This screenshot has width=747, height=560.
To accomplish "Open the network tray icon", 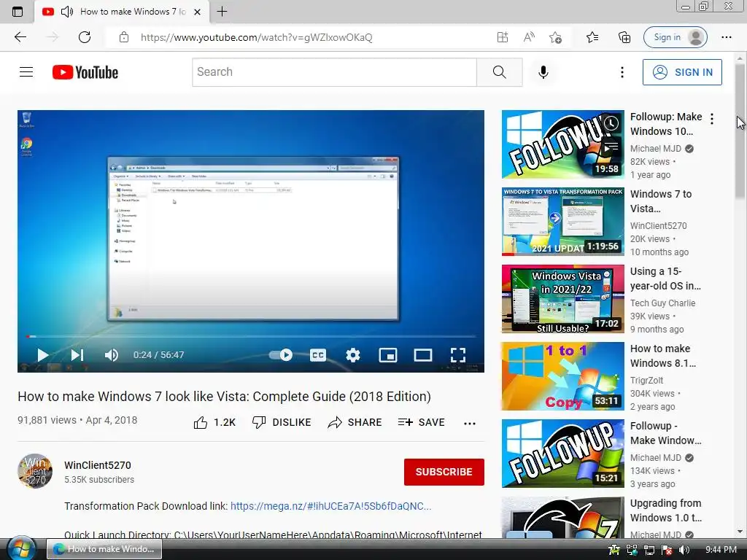I will tap(649, 550).
